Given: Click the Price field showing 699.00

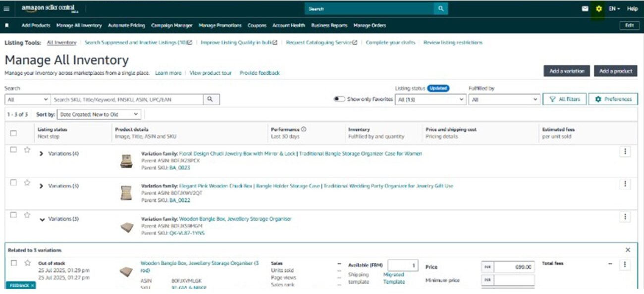Looking at the screenshot, I should click(x=514, y=267).
